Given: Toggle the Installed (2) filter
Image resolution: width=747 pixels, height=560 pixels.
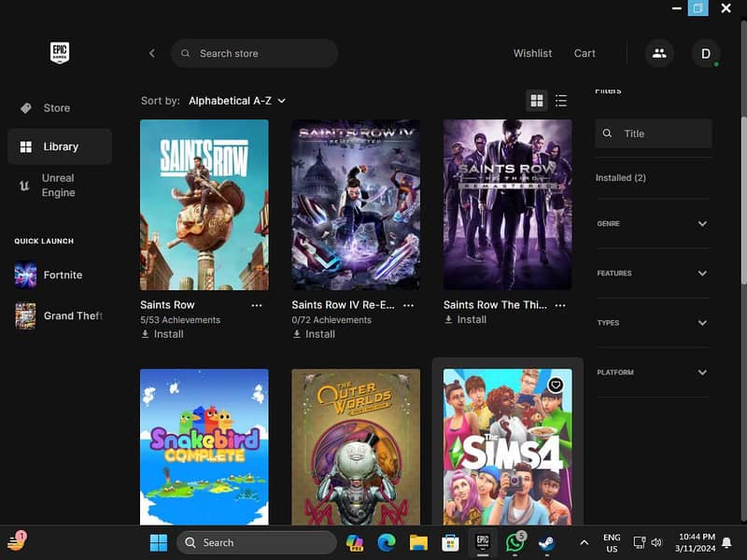Looking at the screenshot, I should [x=621, y=177].
